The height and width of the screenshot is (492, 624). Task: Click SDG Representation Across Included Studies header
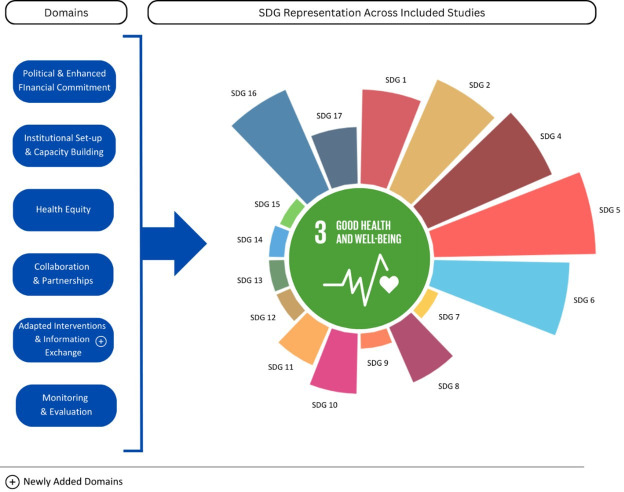(372, 13)
